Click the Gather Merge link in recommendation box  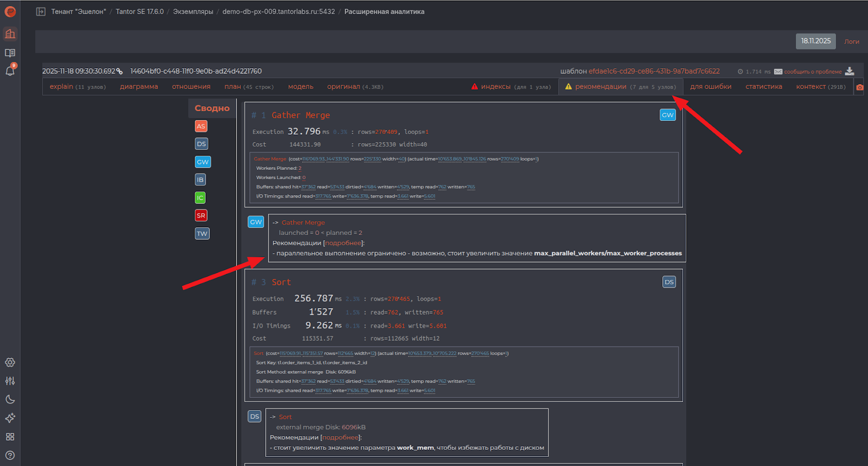pyautogui.click(x=303, y=222)
